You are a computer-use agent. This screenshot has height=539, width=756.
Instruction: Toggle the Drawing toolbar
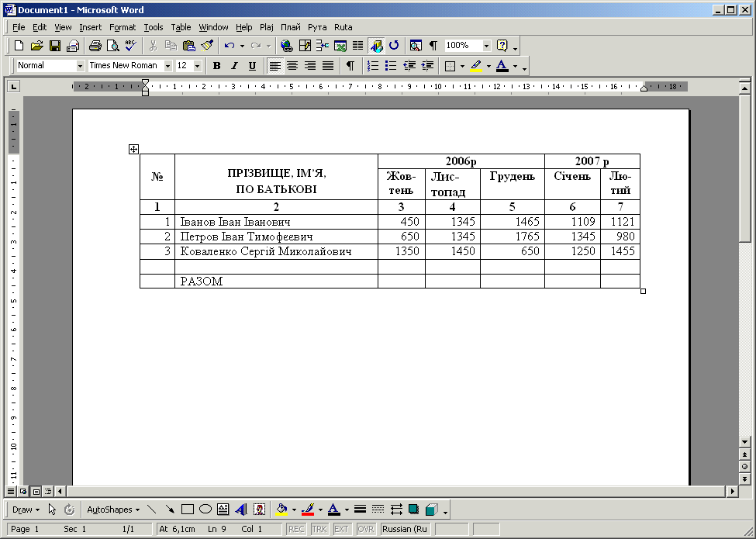coord(376,46)
